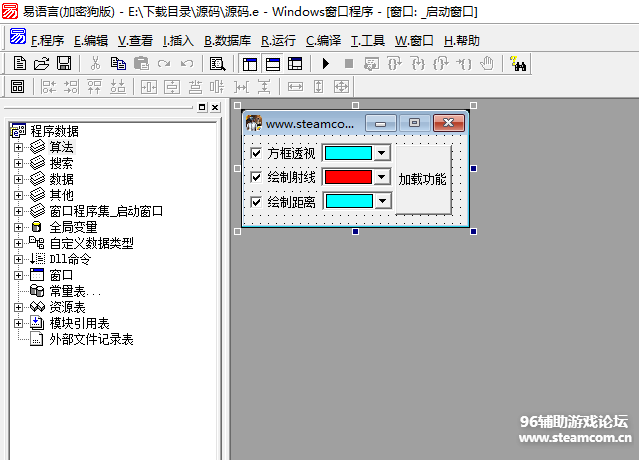Open the dropdown next to 绘制射线

[x=381, y=177]
